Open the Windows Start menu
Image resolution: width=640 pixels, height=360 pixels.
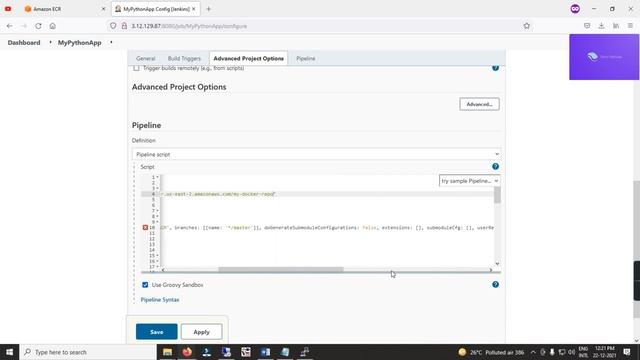point(9,352)
